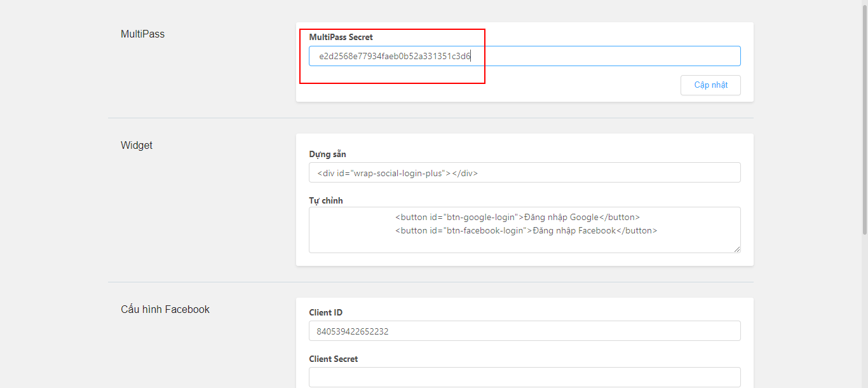Click the Cấu hình Facebook section heading

[165, 310]
